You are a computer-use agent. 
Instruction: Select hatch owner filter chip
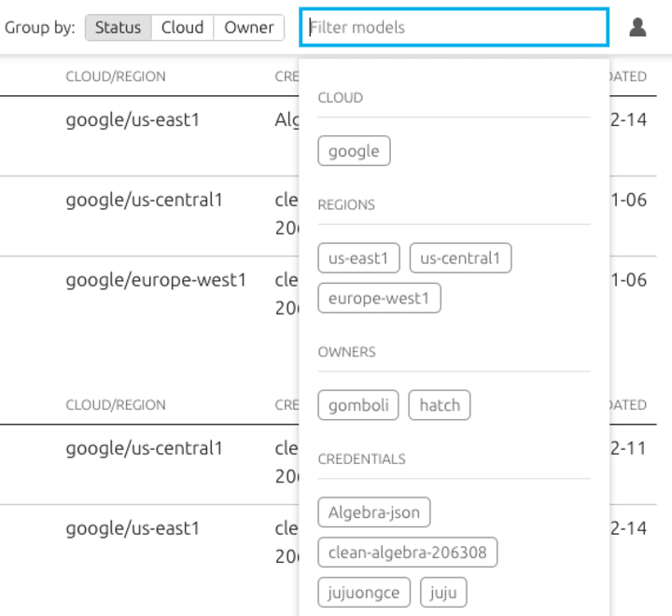tap(440, 405)
